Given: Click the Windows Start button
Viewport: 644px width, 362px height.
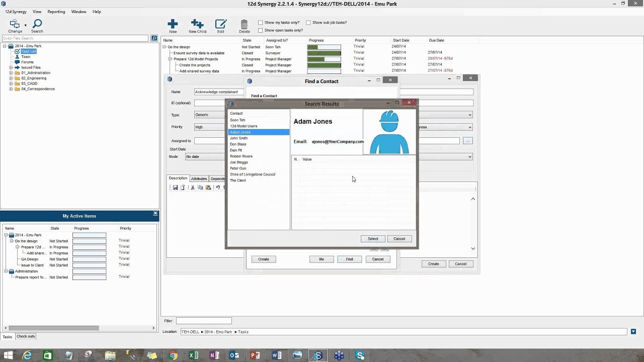Looking at the screenshot, I should (x=8, y=355).
